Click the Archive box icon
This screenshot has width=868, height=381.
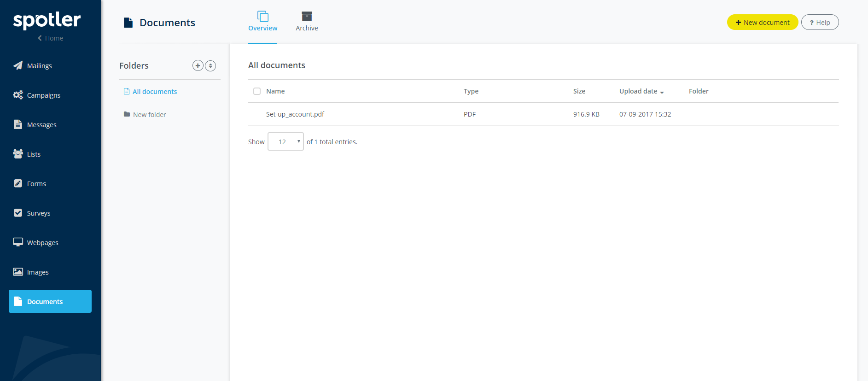pyautogui.click(x=307, y=17)
